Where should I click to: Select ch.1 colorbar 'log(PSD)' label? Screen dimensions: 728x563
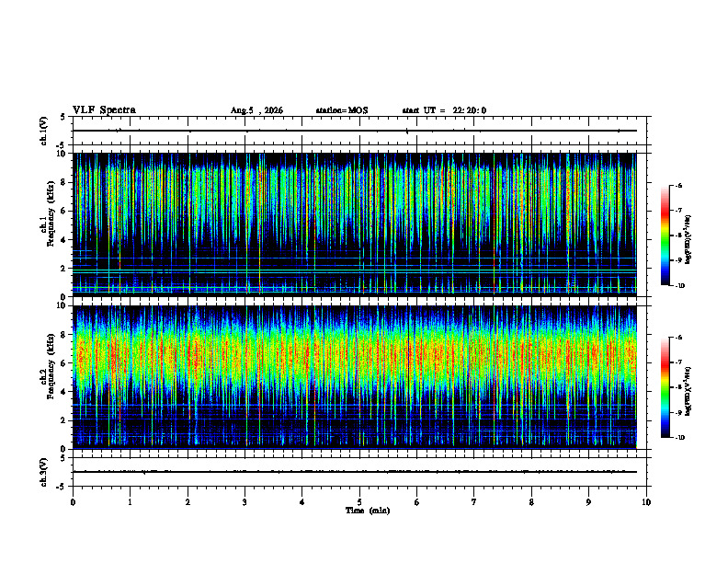[x=688, y=239]
